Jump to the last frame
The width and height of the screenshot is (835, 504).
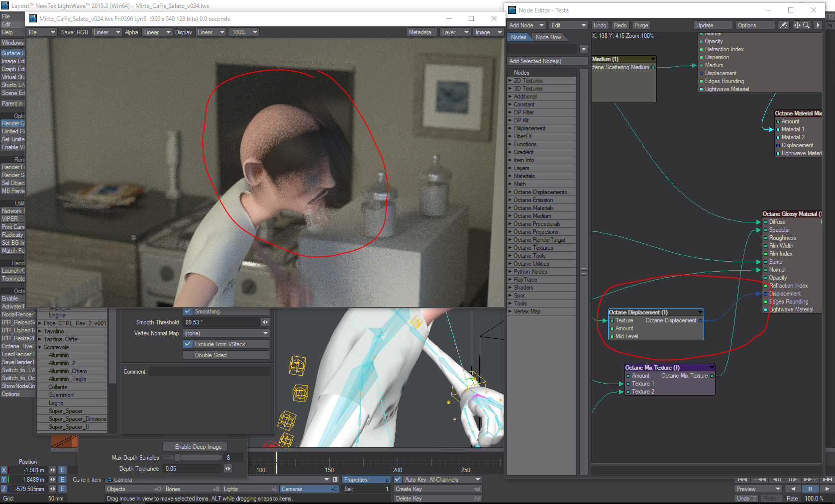tap(827, 480)
